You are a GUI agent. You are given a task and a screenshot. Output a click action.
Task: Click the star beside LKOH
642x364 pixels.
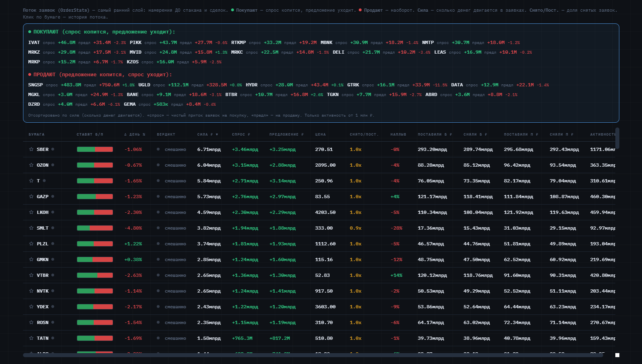click(x=31, y=212)
